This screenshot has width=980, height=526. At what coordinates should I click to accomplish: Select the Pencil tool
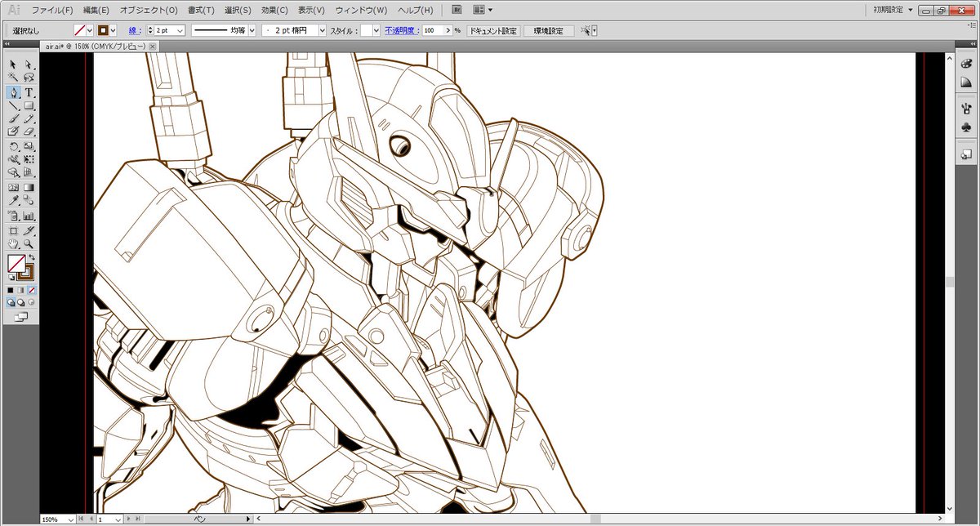pos(29,118)
